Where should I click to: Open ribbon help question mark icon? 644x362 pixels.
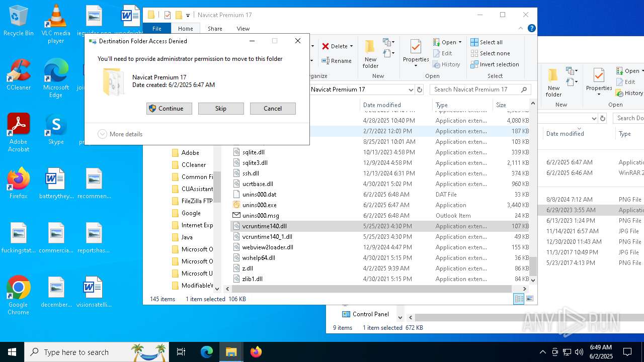(531, 29)
